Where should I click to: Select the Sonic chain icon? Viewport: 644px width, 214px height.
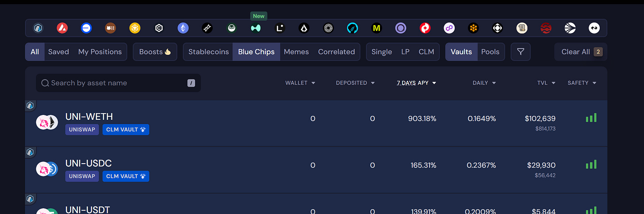pyautogui.click(x=570, y=28)
